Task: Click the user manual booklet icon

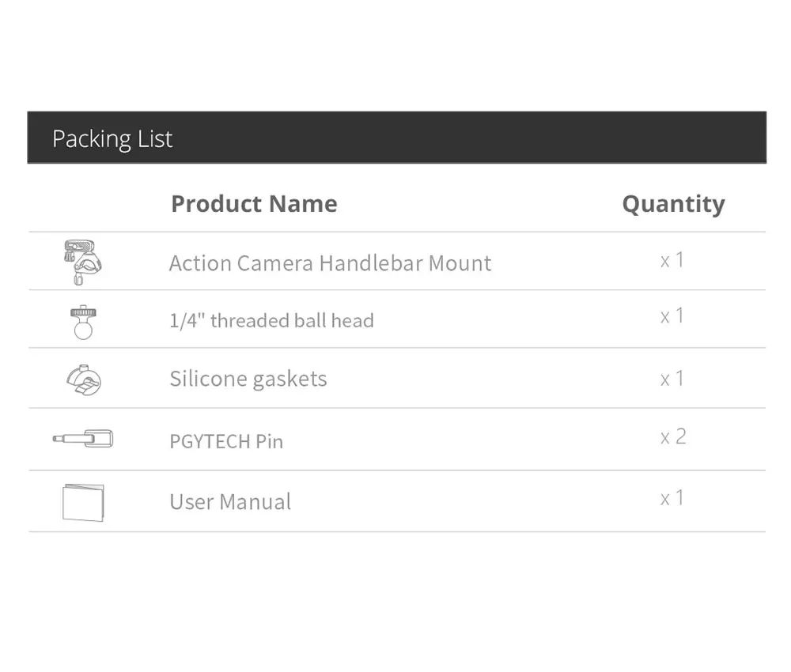Action: tap(83, 502)
